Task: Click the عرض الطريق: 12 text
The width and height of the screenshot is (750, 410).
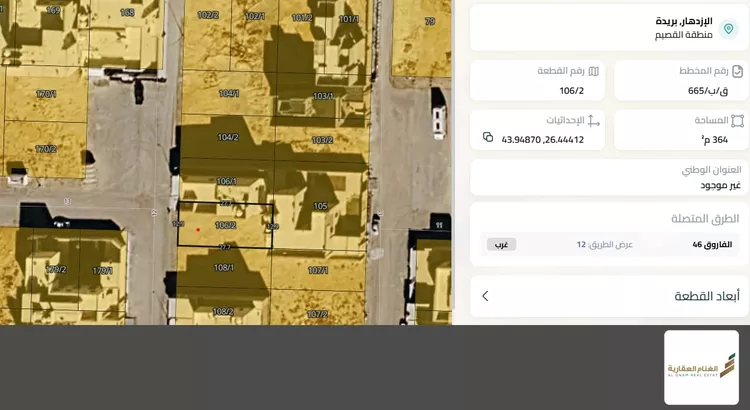Action: 605,244
